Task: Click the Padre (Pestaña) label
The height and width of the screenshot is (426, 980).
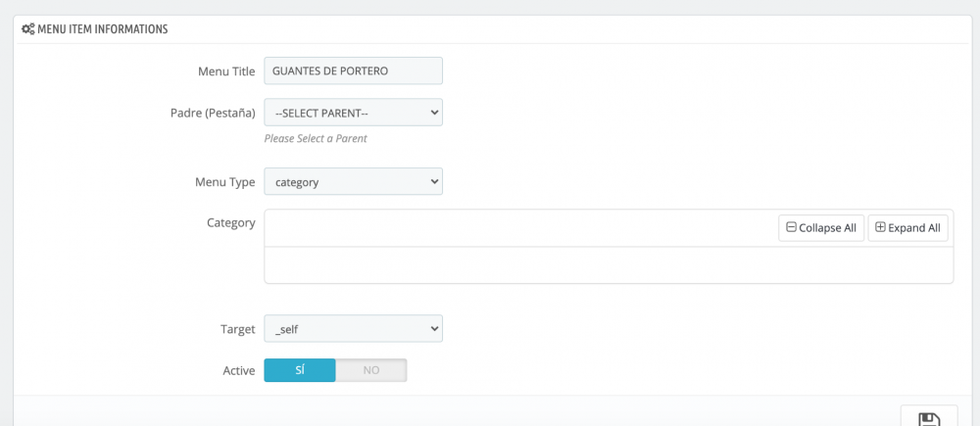Action: pyautogui.click(x=213, y=113)
